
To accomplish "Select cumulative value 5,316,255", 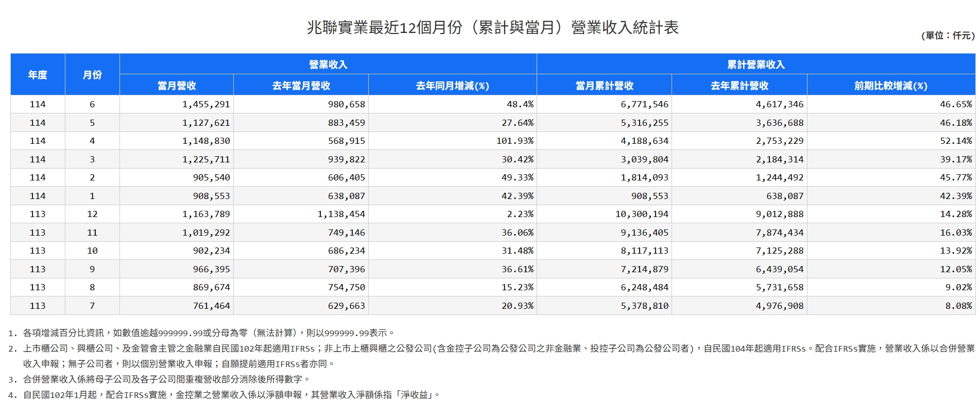I will click(644, 123).
